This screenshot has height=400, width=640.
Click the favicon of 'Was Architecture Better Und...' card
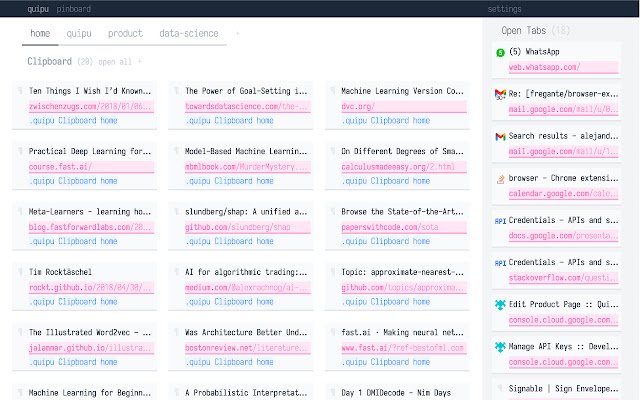tap(176, 332)
